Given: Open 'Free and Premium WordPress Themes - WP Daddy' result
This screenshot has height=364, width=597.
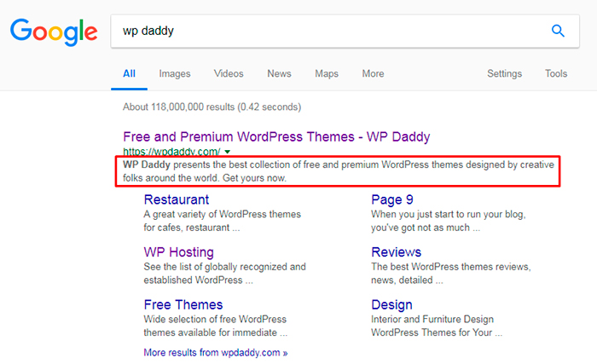Looking at the screenshot, I should (x=276, y=136).
